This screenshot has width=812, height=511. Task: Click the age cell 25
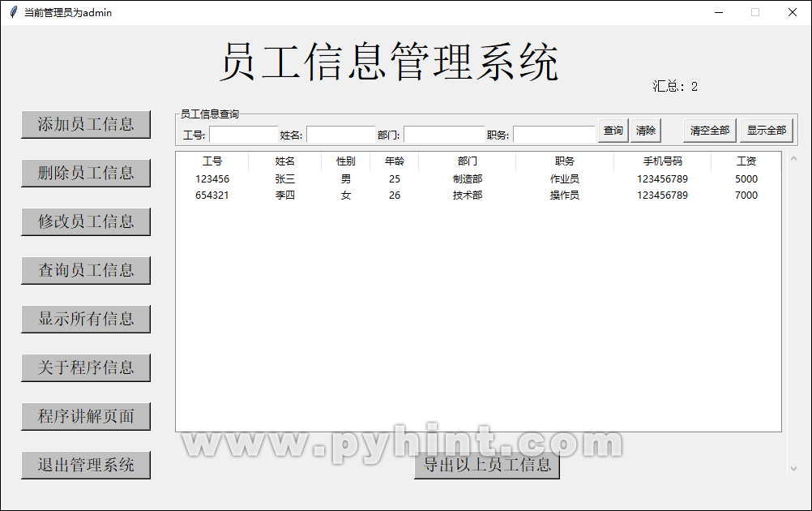(395, 178)
